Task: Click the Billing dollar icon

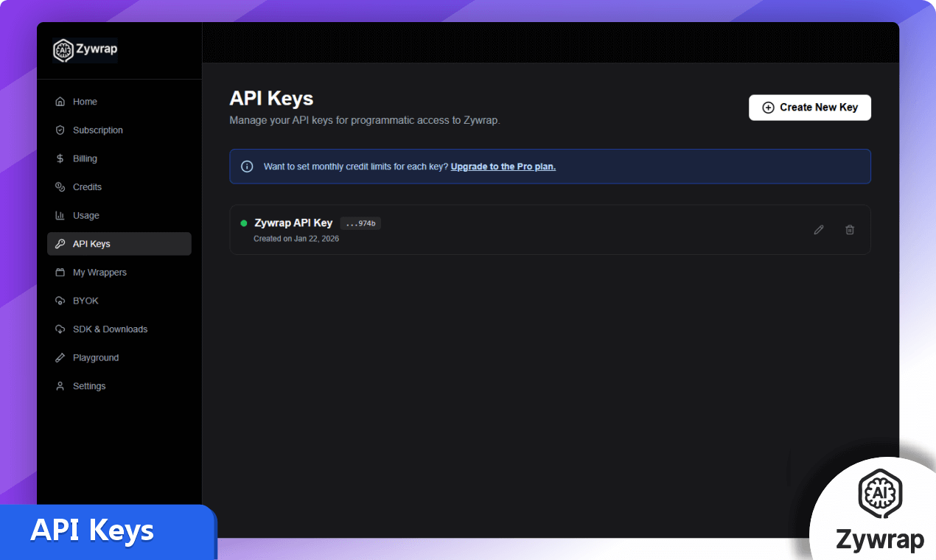Action: click(x=60, y=158)
